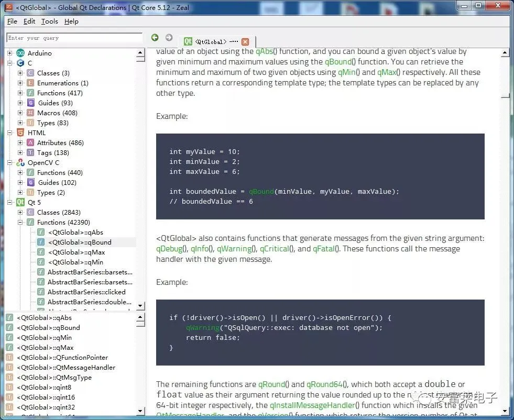Click the C Types (83) icon
This screenshot has width=514, height=420.
[x=30, y=123]
